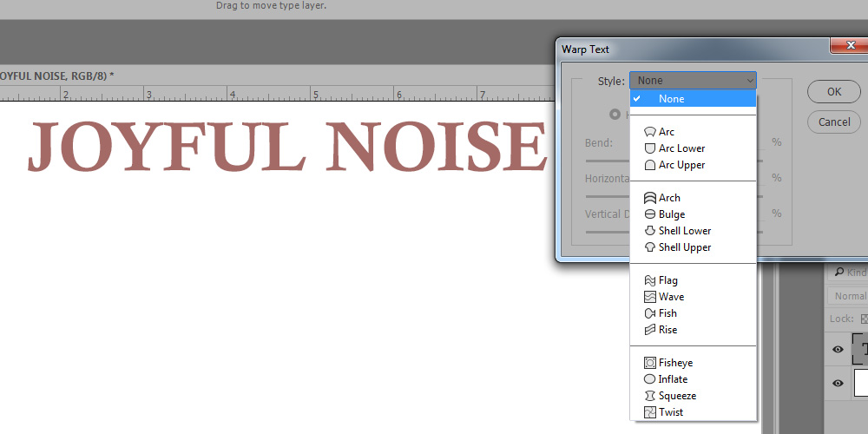Choose the Fisheye warp style
Screen dimensions: 868x434
click(693, 363)
